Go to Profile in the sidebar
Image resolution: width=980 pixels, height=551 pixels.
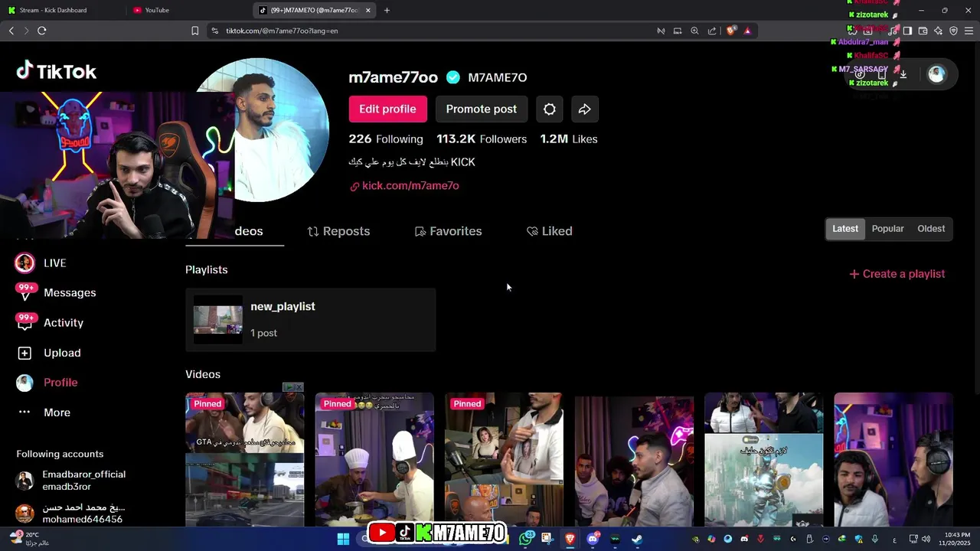47,383
